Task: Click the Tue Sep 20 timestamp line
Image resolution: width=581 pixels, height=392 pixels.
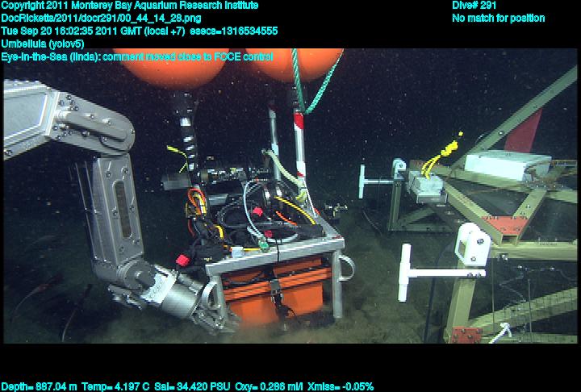Action: pyautogui.click(x=139, y=31)
